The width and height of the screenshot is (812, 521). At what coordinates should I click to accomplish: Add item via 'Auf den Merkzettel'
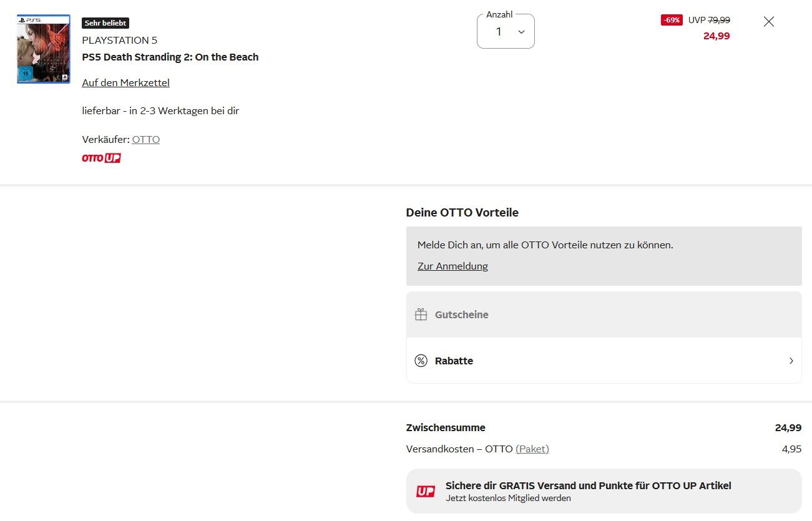(x=125, y=82)
